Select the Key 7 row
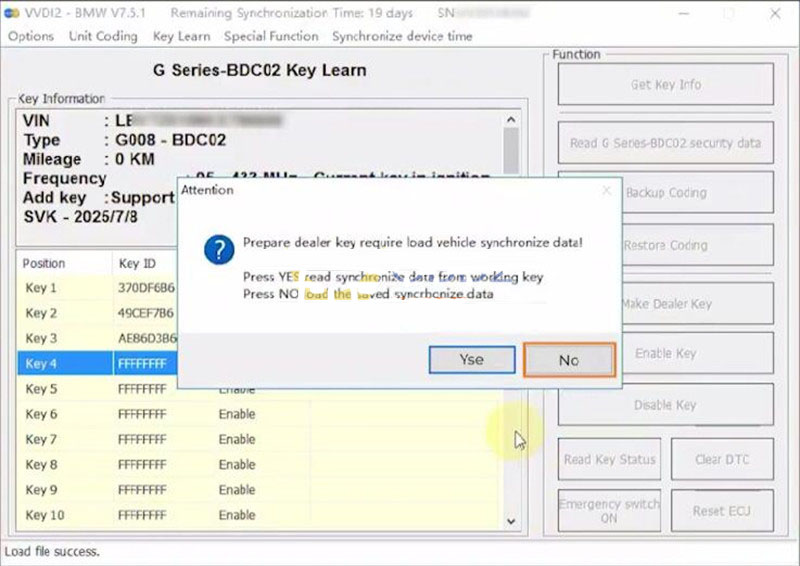 (259, 439)
